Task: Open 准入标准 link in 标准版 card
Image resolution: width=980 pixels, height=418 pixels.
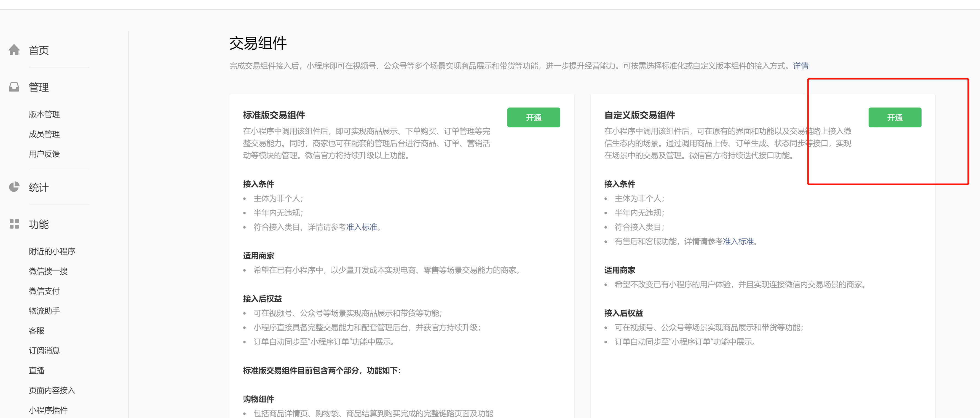Action: point(362,227)
